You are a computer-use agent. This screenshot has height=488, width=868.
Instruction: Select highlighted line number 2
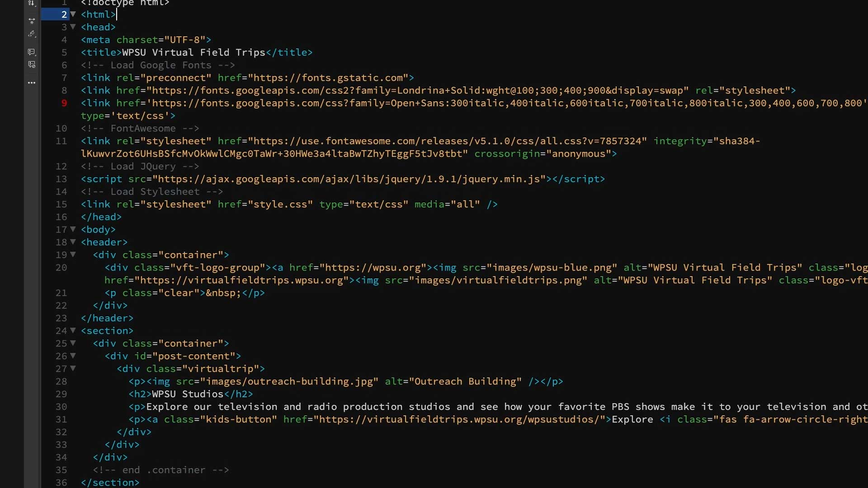click(64, 14)
